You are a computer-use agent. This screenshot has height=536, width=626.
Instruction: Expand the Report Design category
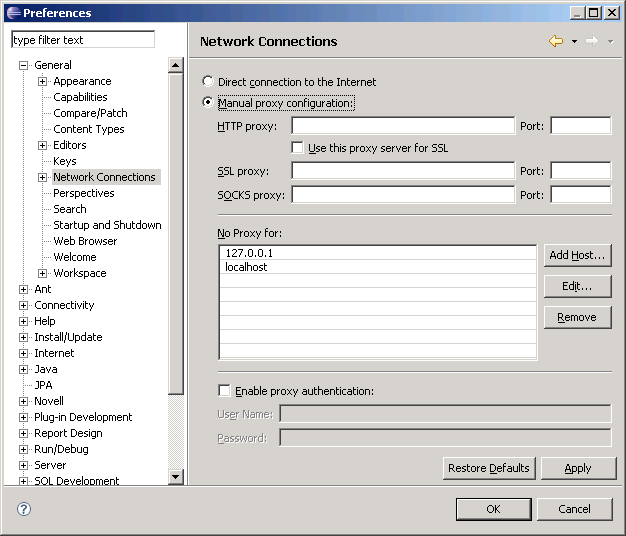[24, 433]
